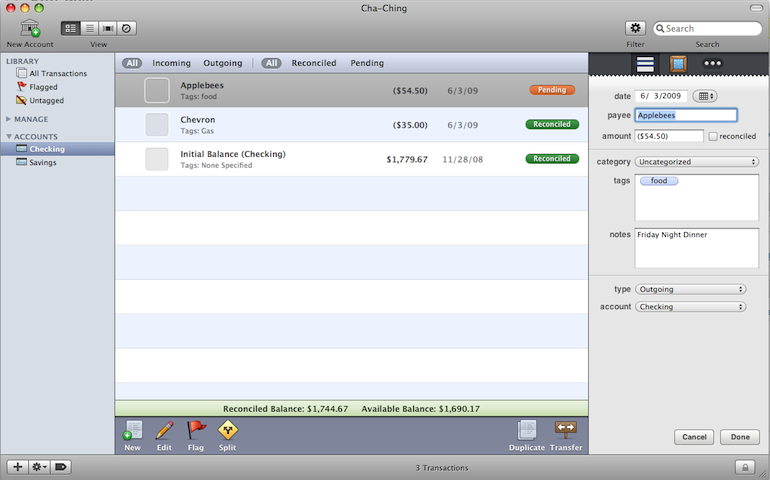
Task: Click the Applebees transaction image box
Action: coord(157,90)
